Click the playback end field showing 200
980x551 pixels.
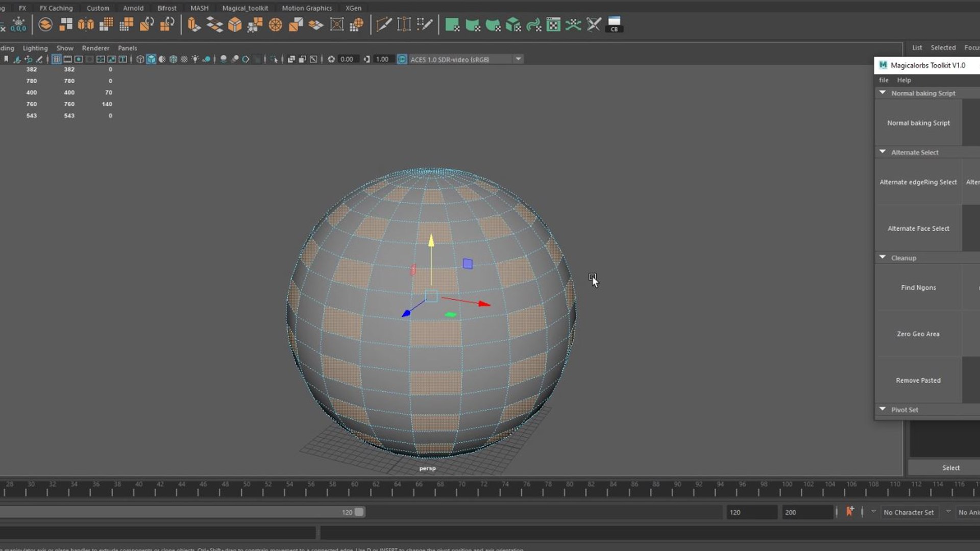click(806, 512)
